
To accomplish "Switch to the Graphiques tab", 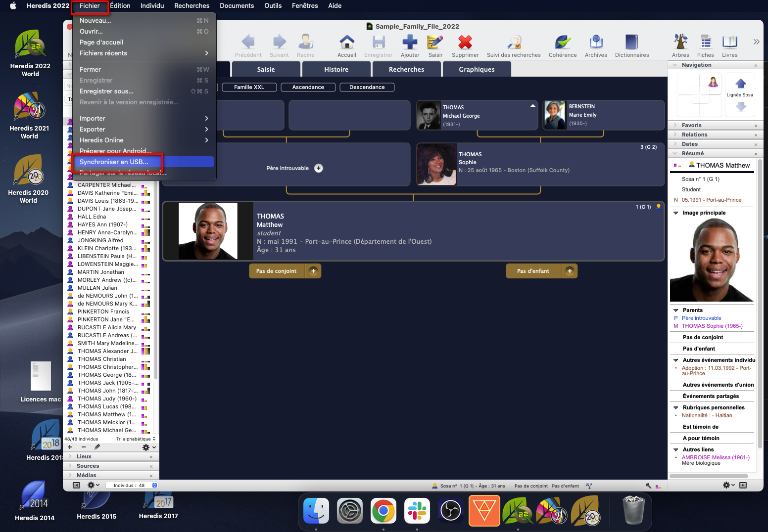I will pyautogui.click(x=477, y=70).
